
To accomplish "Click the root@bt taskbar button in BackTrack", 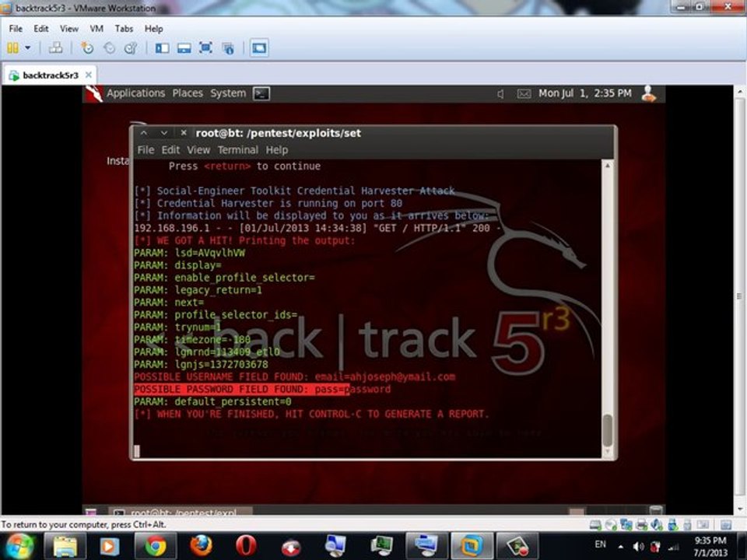I will click(181, 512).
